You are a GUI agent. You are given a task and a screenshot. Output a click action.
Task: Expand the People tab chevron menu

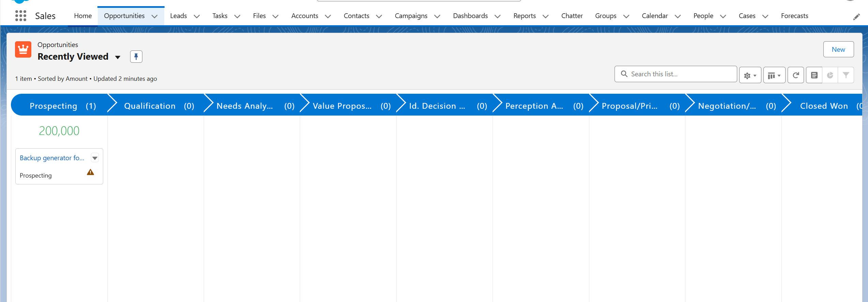pyautogui.click(x=723, y=16)
